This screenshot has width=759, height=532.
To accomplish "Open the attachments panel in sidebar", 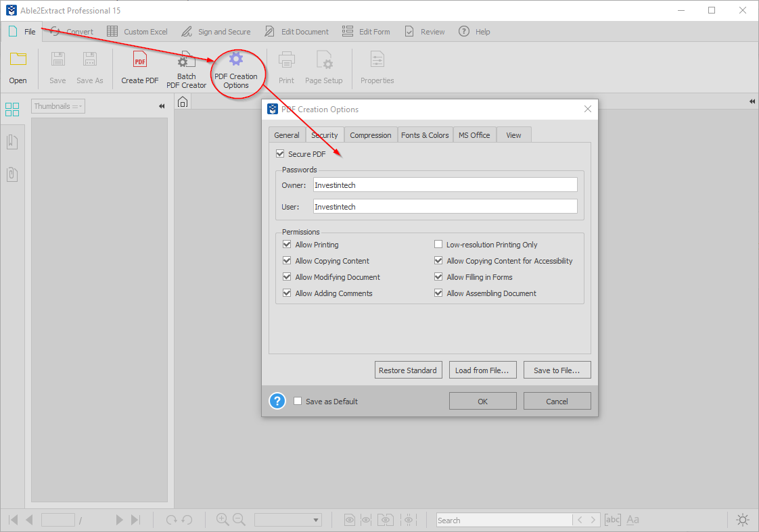I will [x=12, y=174].
